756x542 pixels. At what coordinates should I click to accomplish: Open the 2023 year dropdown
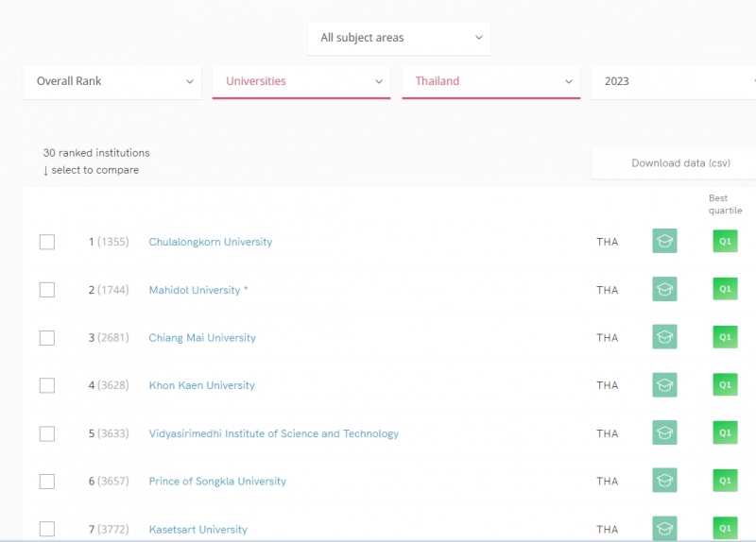tap(674, 81)
